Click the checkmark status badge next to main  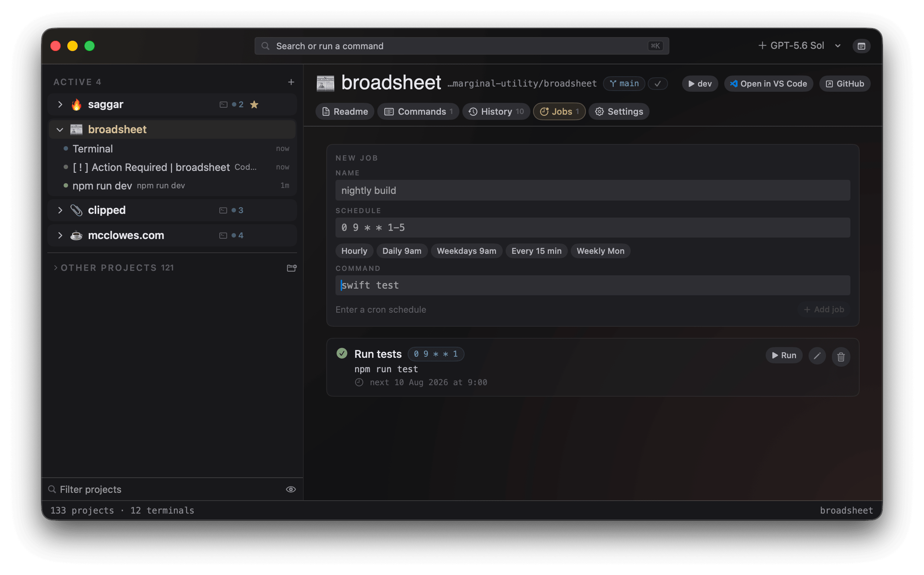tap(658, 84)
